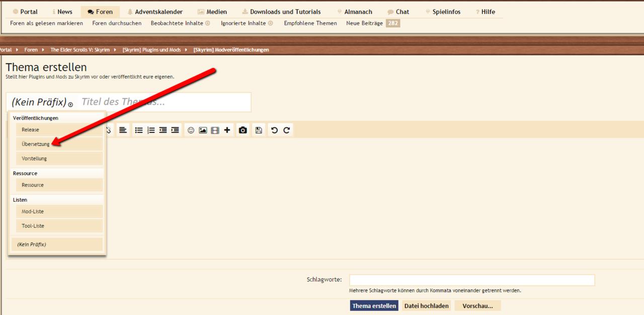Click the Datei hochladen button
This screenshot has width=644, height=315.
(x=426, y=306)
